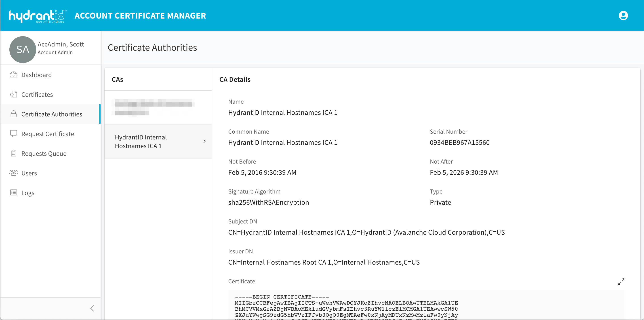The height and width of the screenshot is (320, 644).
Task: Open the Users page
Action: pyautogui.click(x=51, y=173)
